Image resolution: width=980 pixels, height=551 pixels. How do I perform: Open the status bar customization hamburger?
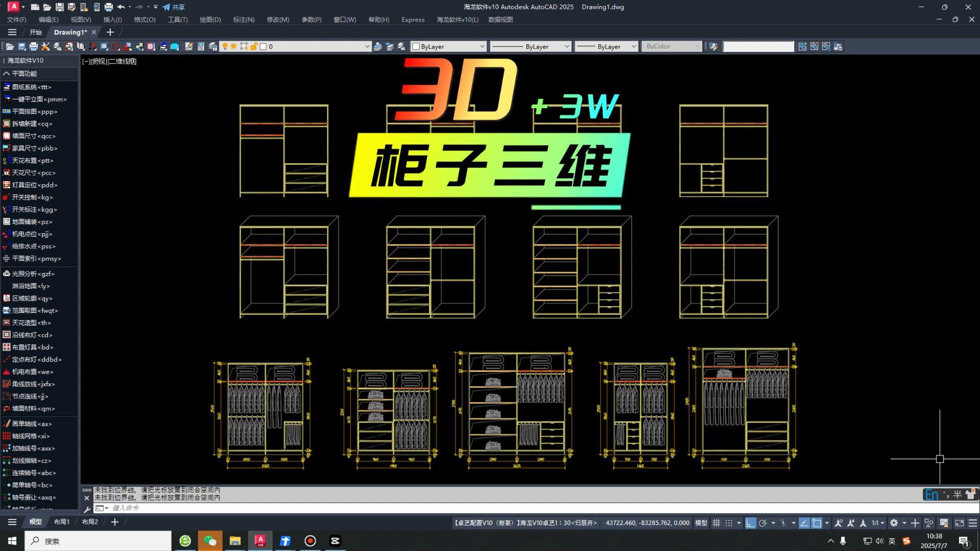(972, 523)
